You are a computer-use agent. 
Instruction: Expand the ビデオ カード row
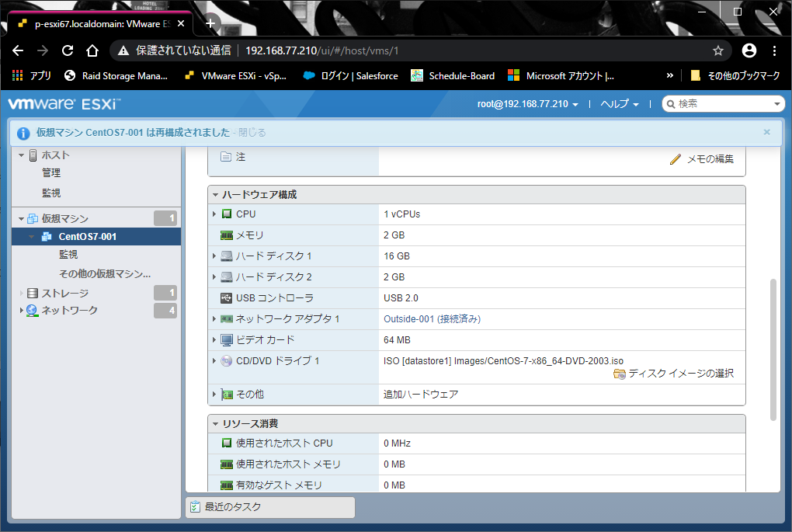(214, 340)
